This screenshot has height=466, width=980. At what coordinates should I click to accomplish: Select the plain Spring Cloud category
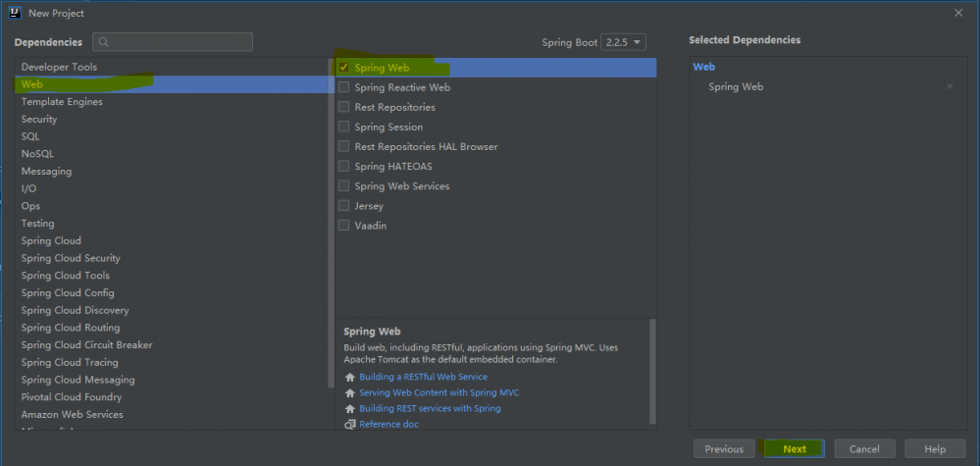pos(174,240)
